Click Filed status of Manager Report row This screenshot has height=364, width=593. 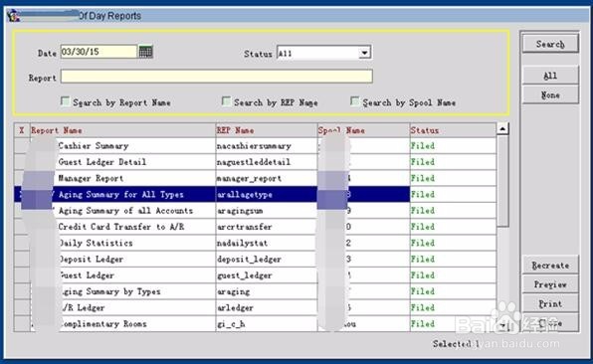tap(453, 178)
